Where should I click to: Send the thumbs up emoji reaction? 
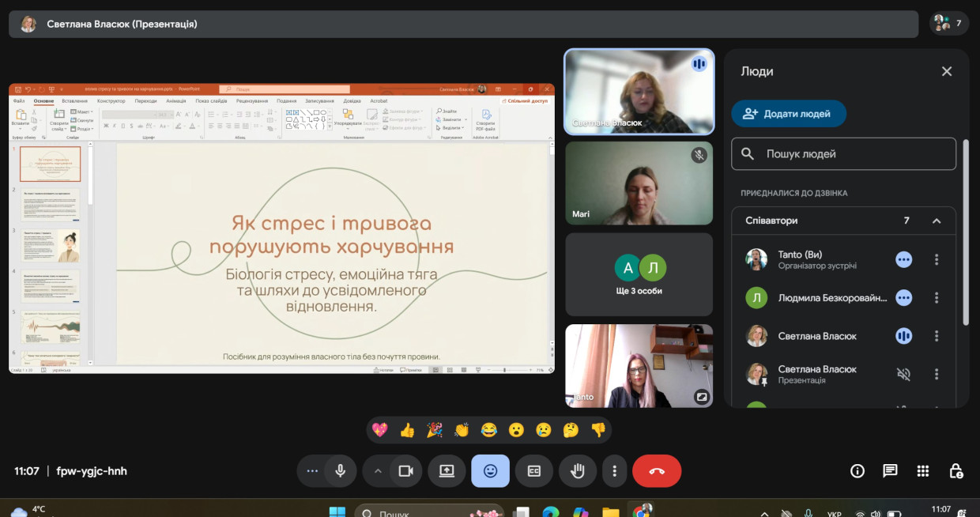point(407,430)
